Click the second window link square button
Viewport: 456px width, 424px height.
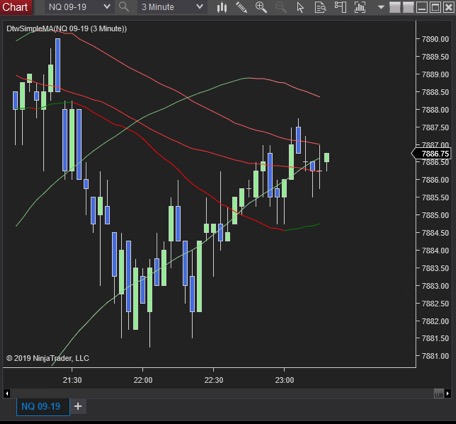408,7
